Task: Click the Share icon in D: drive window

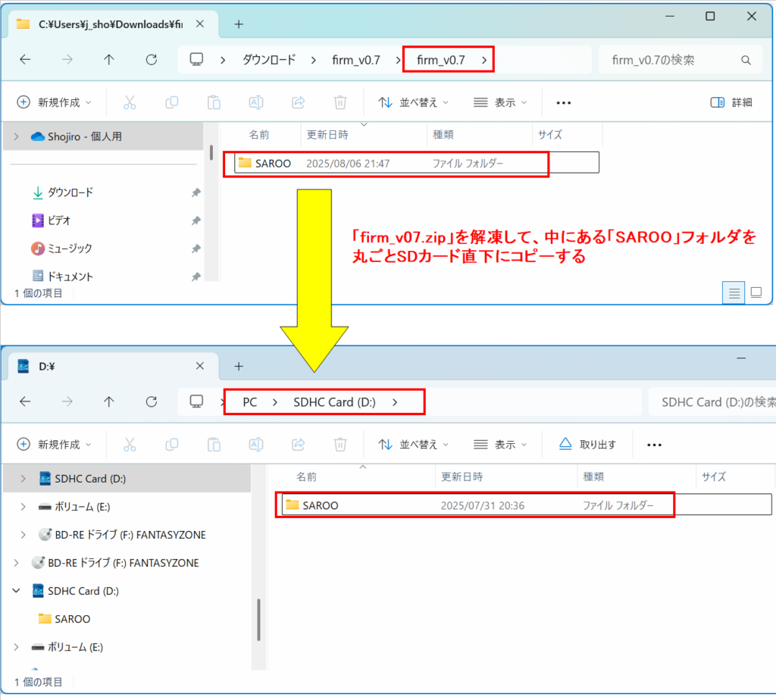Action: pyautogui.click(x=299, y=444)
